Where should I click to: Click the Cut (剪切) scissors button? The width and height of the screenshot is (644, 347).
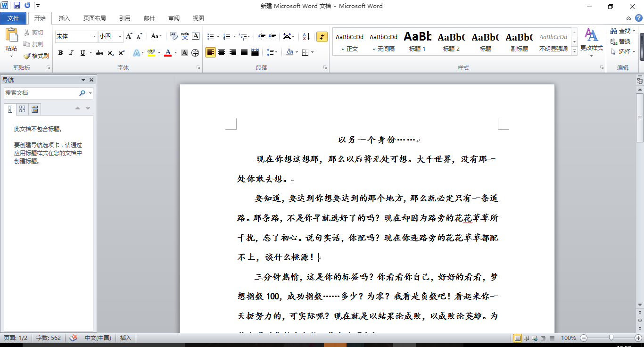pos(34,33)
